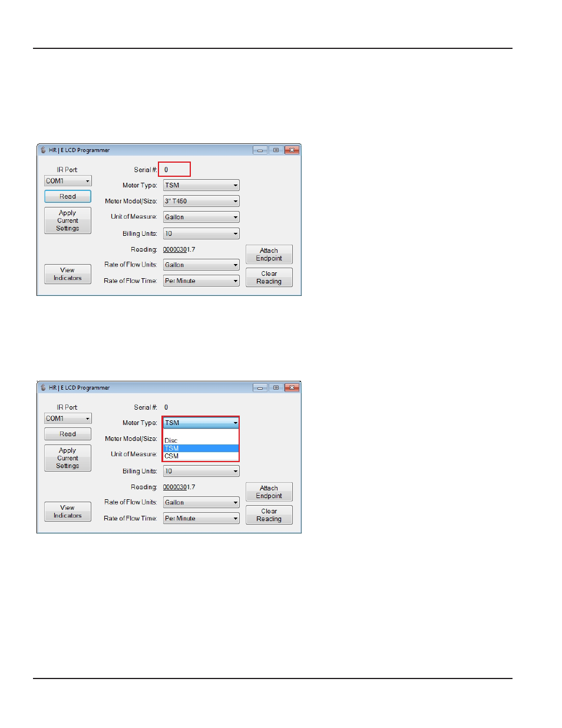The image size is (562, 728).
Task: Click the Serial # value 0 in lower window
Action: 166,407
